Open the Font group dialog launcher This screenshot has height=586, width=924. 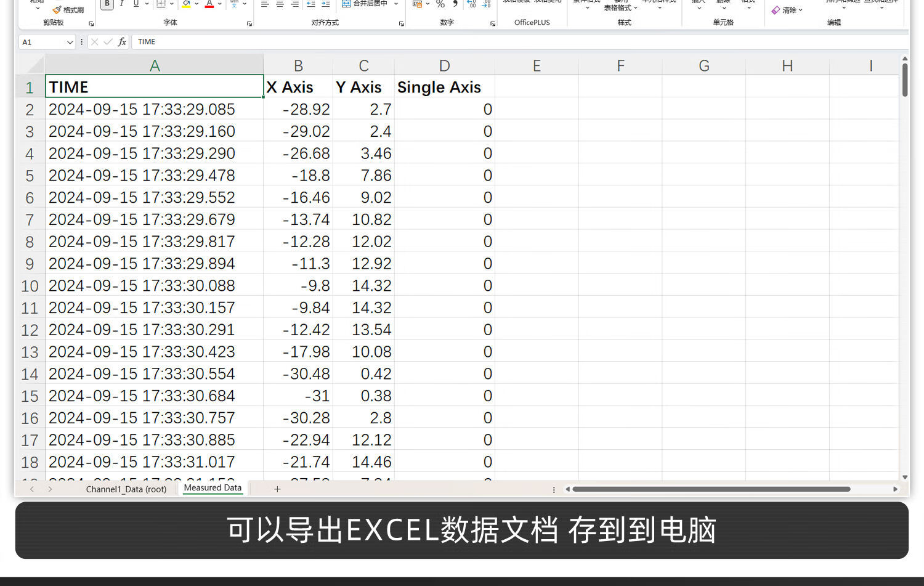point(249,24)
